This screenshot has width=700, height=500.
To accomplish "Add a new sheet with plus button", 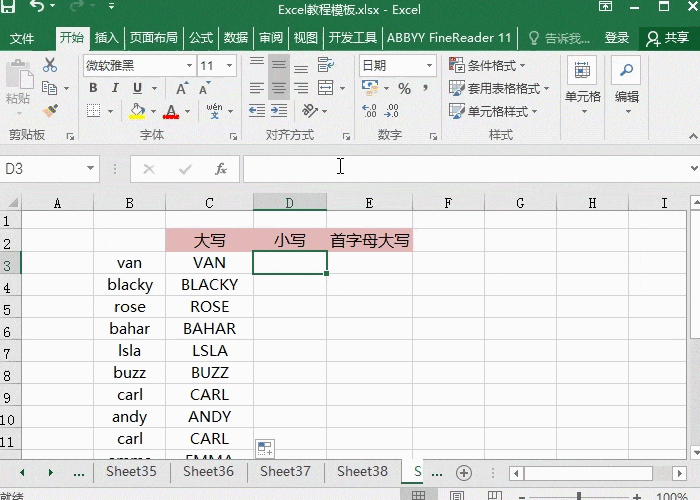I will point(463,472).
